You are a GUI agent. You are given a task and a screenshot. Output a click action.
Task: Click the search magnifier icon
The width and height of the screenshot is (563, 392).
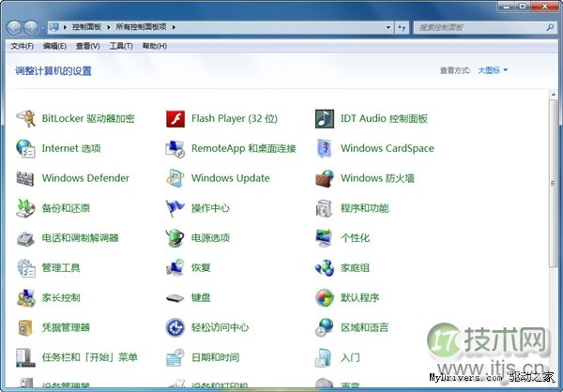coord(550,27)
